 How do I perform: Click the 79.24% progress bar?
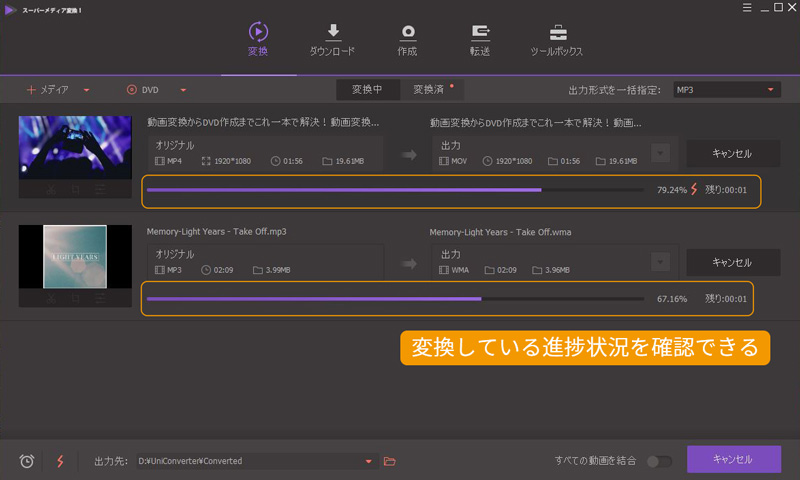point(395,190)
